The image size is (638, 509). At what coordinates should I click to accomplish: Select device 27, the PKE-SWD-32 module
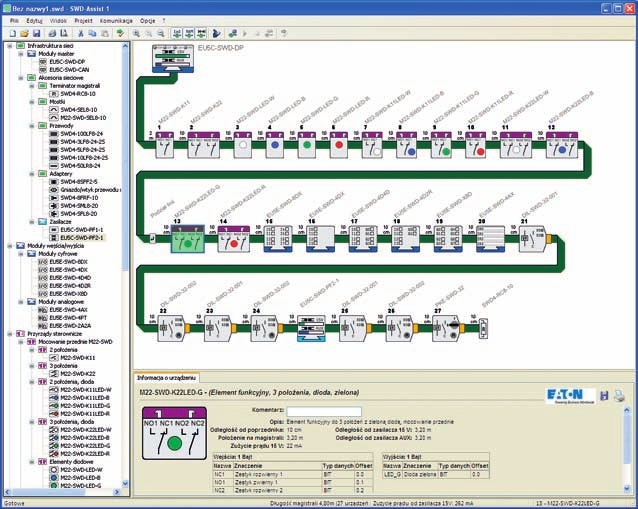(x=448, y=328)
